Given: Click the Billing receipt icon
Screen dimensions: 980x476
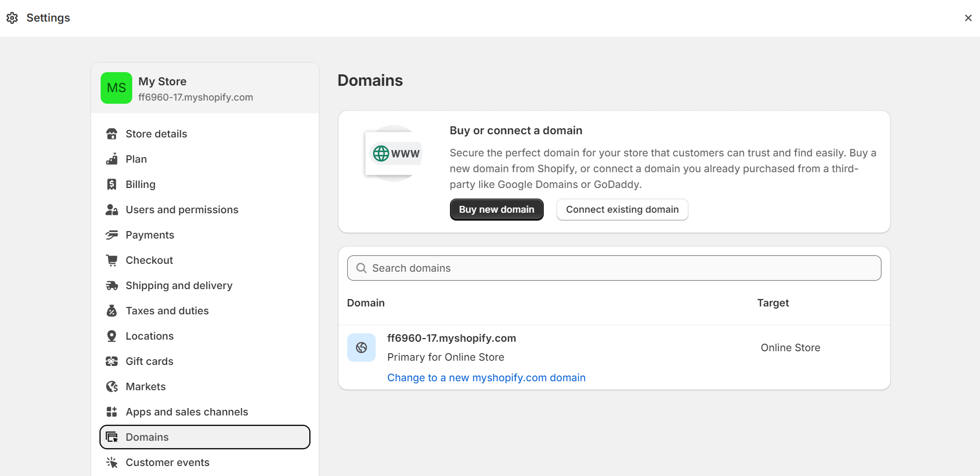Looking at the screenshot, I should coord(112,184).
